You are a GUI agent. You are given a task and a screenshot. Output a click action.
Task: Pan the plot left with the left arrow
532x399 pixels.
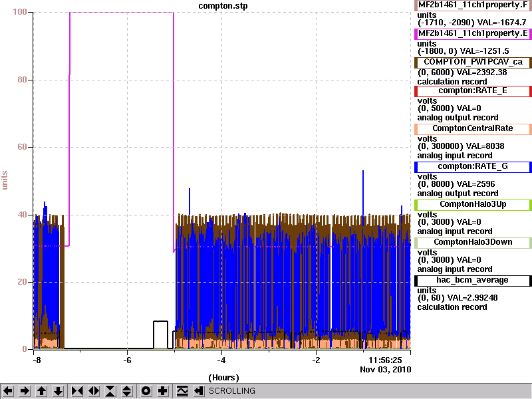pos(8,391)
